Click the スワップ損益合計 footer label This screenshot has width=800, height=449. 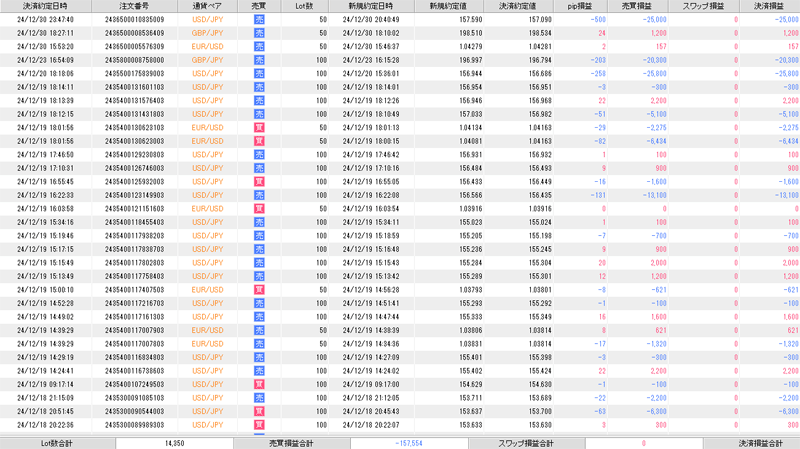pyautogui.click(x=526, y=443)
